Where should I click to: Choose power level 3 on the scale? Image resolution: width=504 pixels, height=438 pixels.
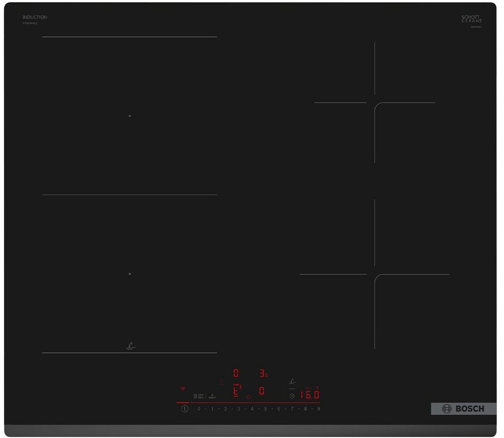point(239,409)
